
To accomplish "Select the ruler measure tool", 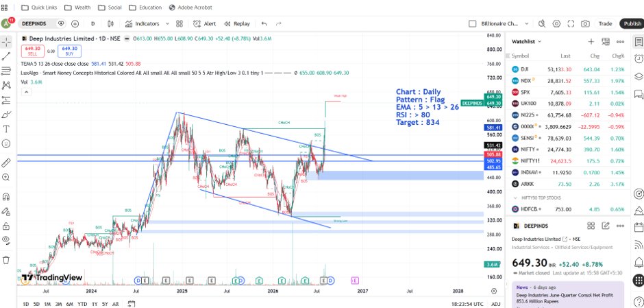I will (6, 163).
